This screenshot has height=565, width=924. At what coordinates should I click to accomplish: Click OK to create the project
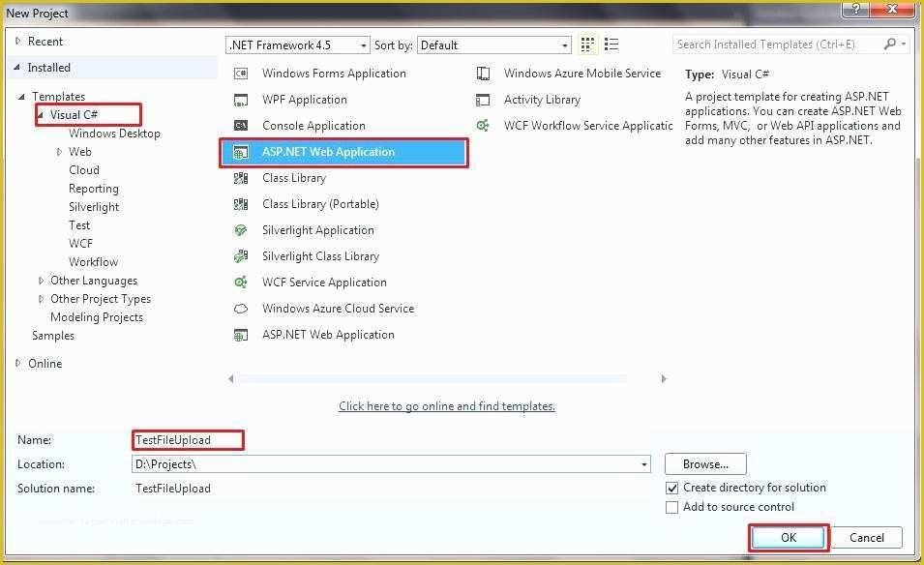click(x=789, y=538)
